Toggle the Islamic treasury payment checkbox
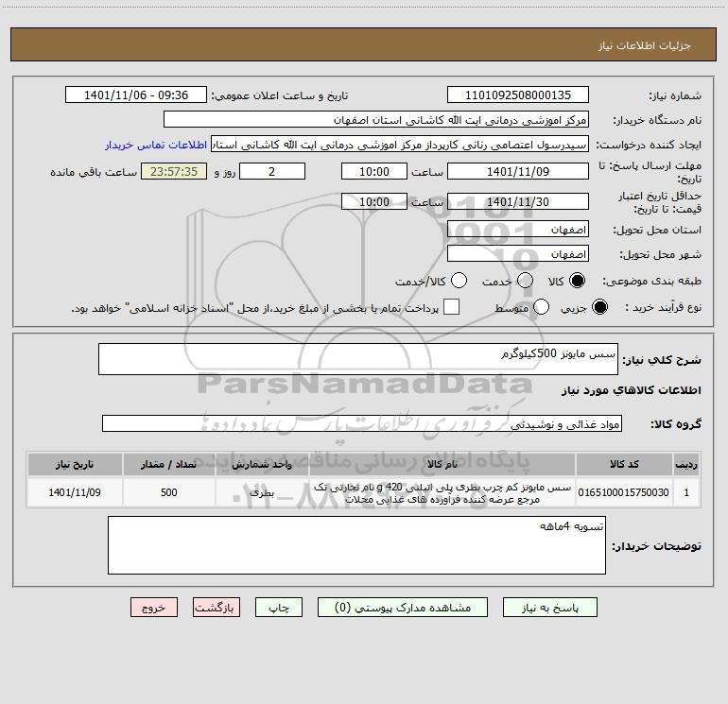The width and height of the screenshot is (728, 704). [x=451, y=307]
